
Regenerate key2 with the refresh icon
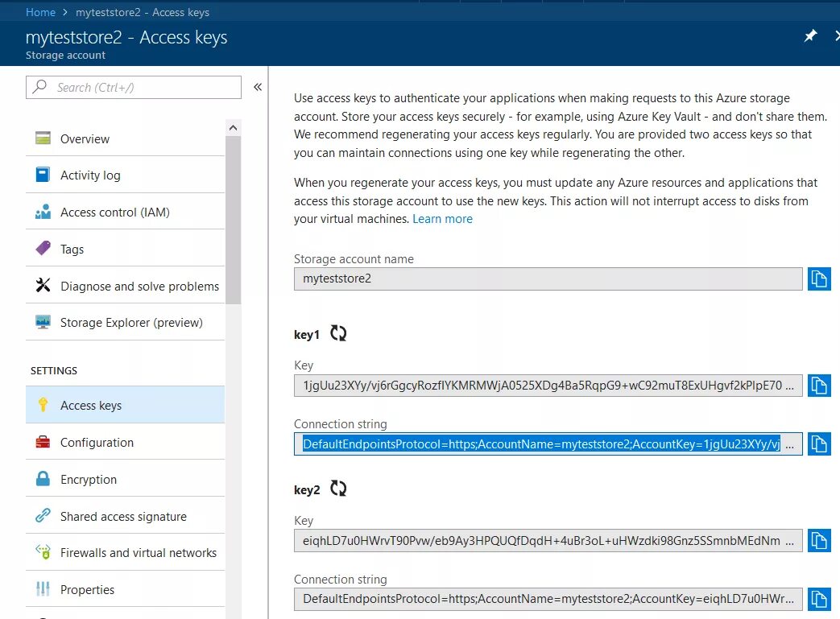tap(338, 489)
